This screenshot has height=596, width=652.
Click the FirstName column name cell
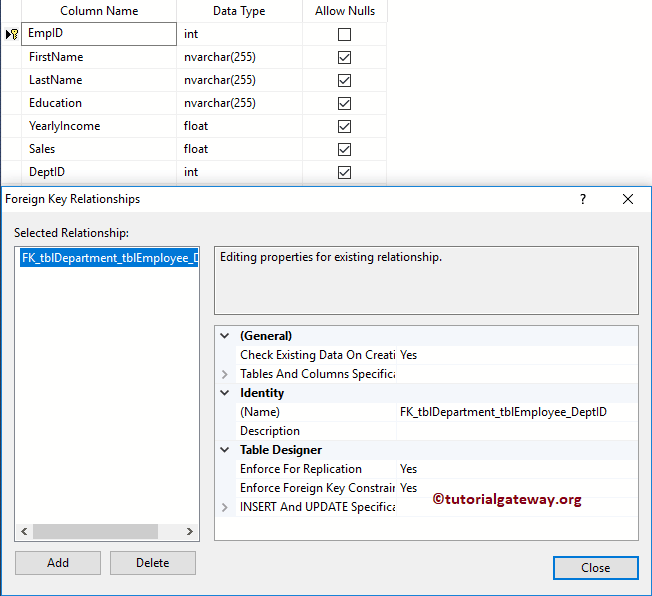99,57
